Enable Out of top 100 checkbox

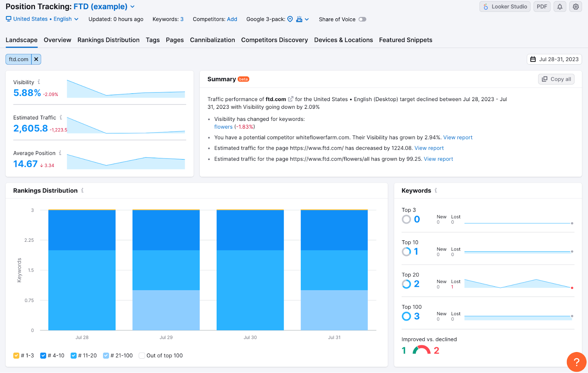click(142, 355)
